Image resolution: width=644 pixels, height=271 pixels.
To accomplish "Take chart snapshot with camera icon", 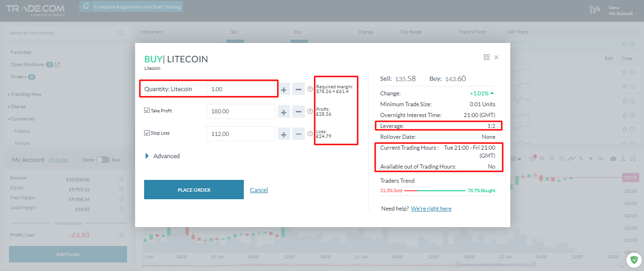I will click(x=613, y=159).
